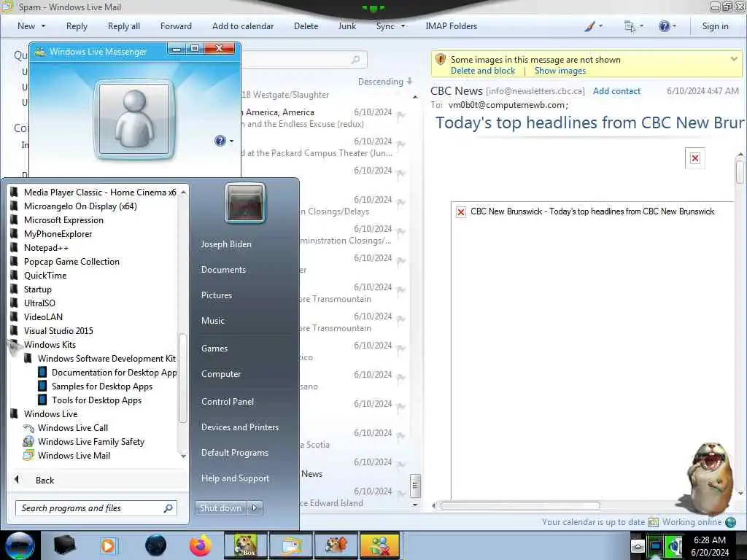
Task: Click search magnifier in Mail search box
Action: [x=356, y=60]
